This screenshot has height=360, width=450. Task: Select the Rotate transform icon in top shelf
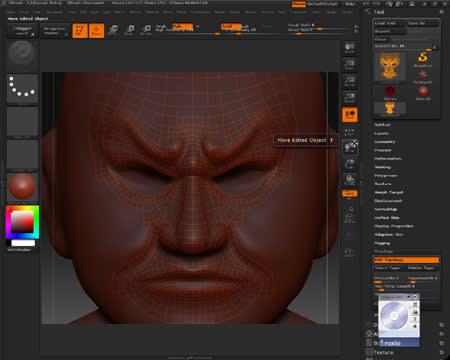point(146,30)
